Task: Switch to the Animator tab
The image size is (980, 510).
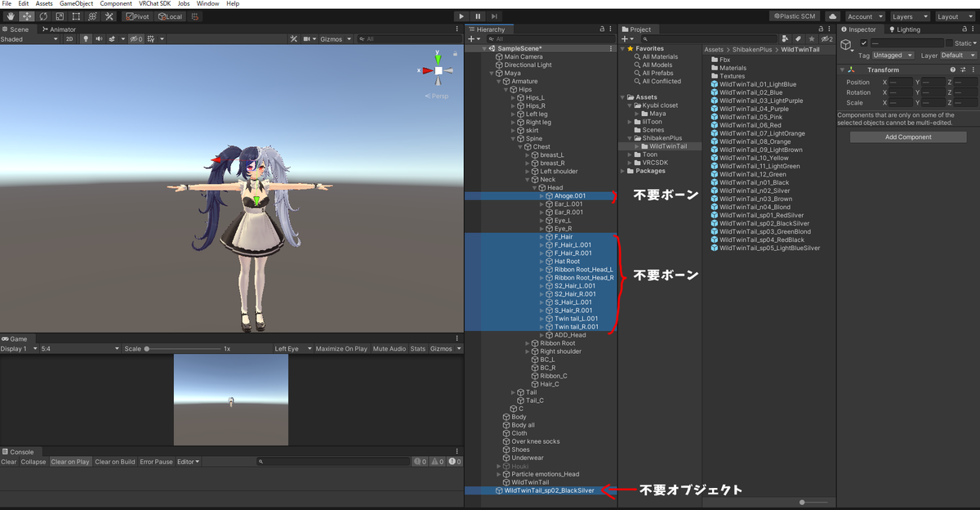Action: tap(60, 29)
